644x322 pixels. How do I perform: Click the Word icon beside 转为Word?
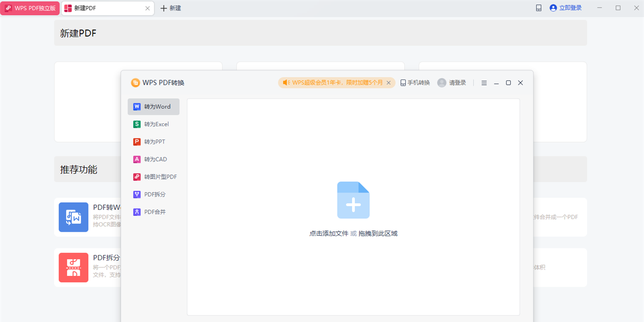point(137,107)
